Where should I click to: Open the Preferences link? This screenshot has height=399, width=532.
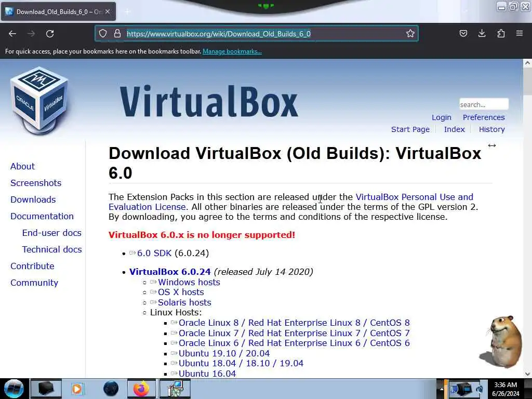click(484, 117)
